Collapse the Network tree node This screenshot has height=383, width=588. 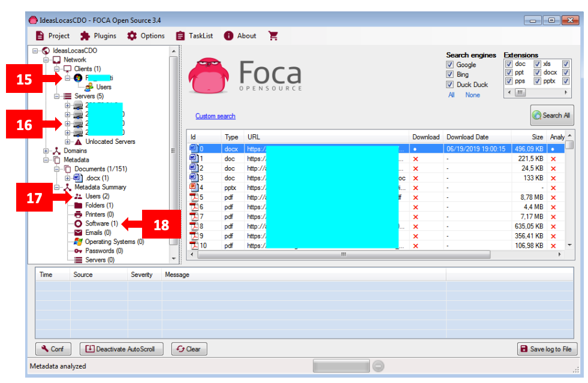coord(46,60)
